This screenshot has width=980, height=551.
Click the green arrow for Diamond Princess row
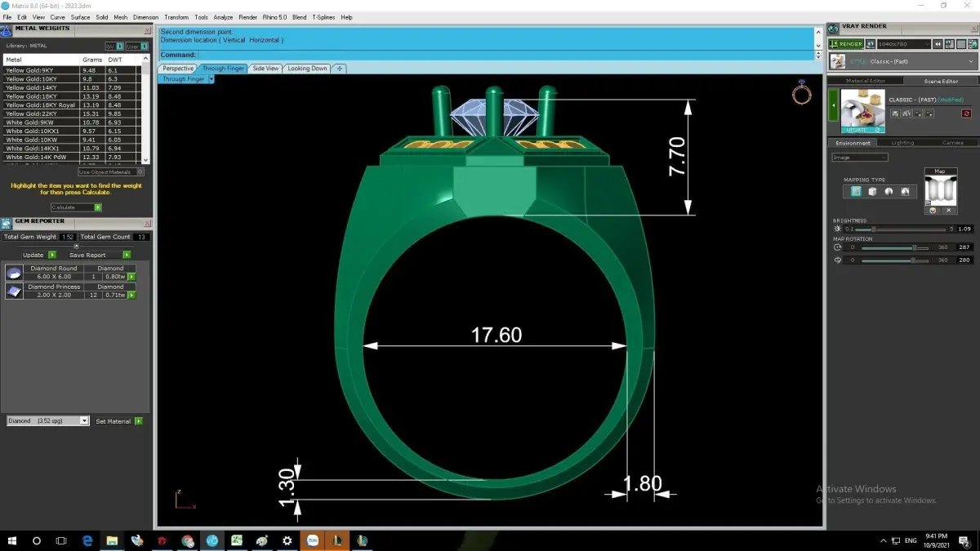(131, 295)
